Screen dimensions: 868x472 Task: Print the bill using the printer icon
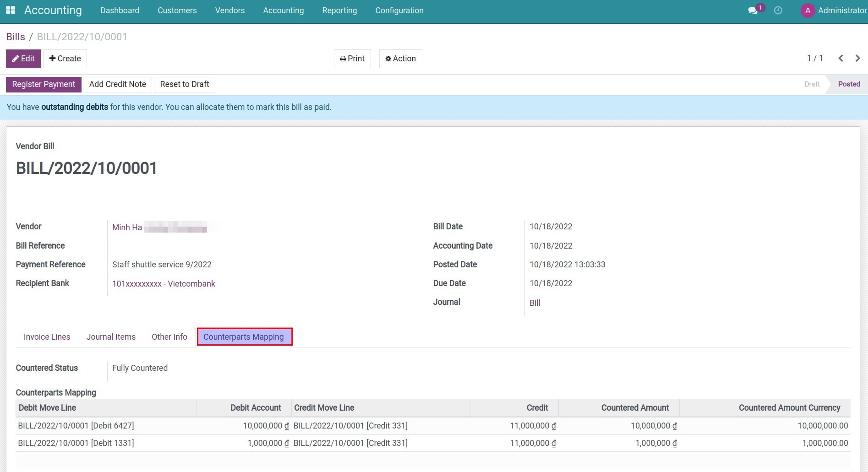pyautogui.click(x=352, y=59)
